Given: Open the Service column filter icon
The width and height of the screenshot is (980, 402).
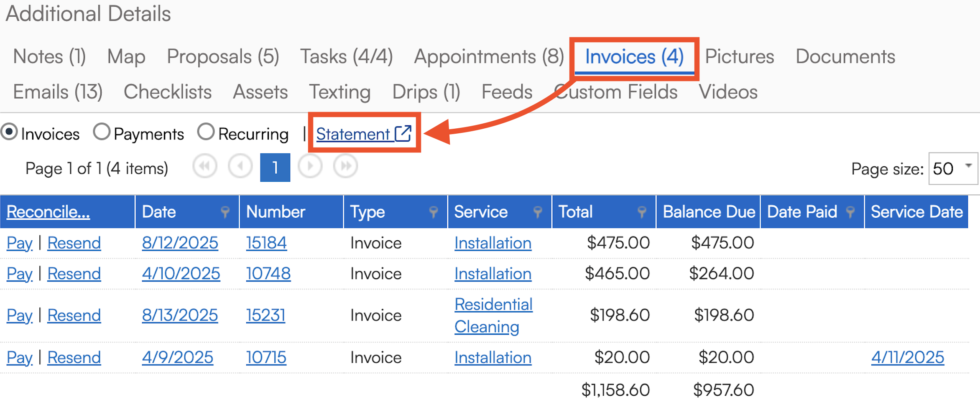Looking at the screenshot, I should tap(538, 212).
